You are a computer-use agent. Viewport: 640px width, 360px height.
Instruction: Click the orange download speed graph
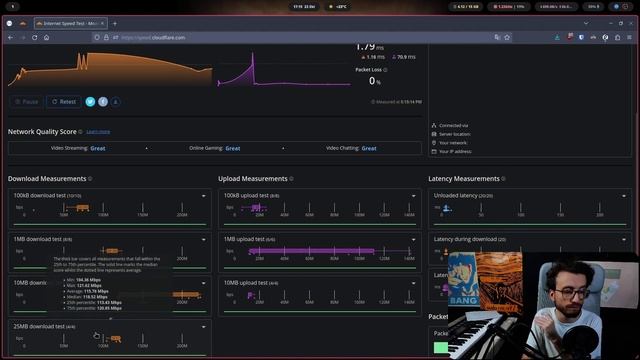[x=110, y=69]
